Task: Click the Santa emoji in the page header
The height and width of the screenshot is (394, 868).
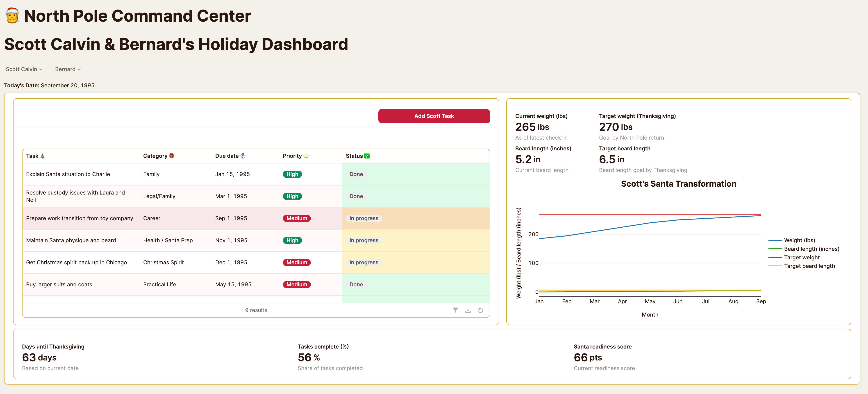Action: coord(12,16)
